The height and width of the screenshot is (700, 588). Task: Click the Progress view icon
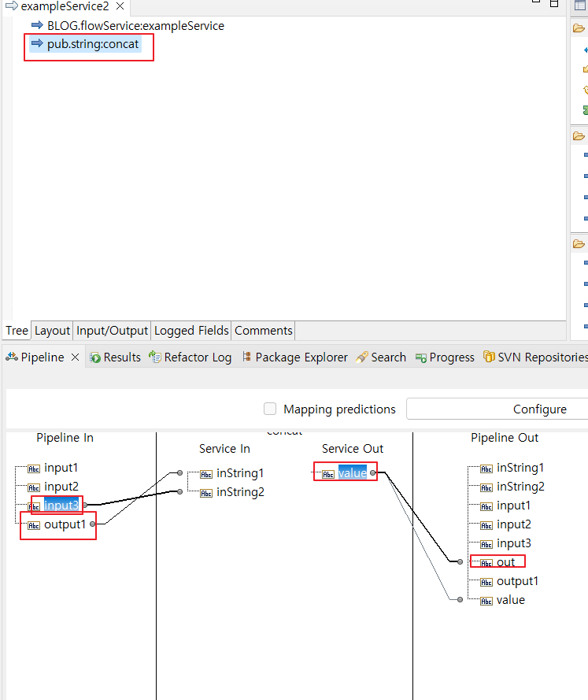[420, 357]
